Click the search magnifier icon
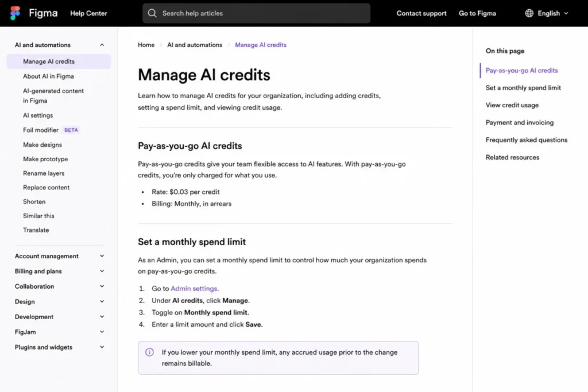 tap(152, 13)
